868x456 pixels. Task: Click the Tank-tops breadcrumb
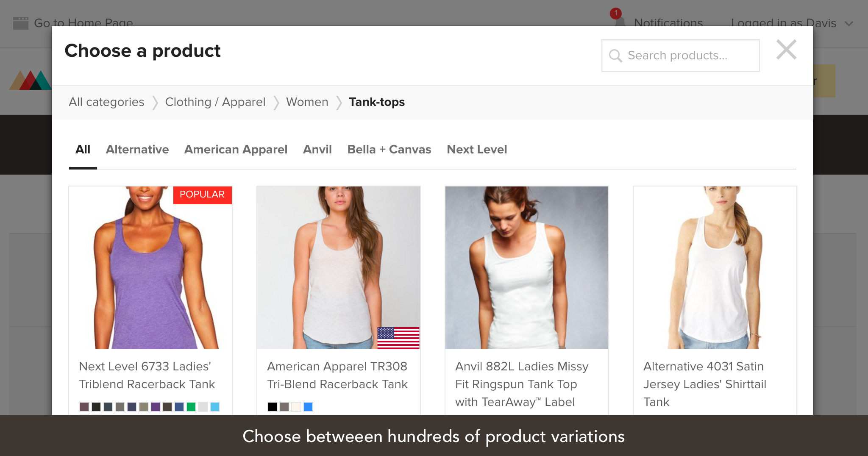point(377,102)
